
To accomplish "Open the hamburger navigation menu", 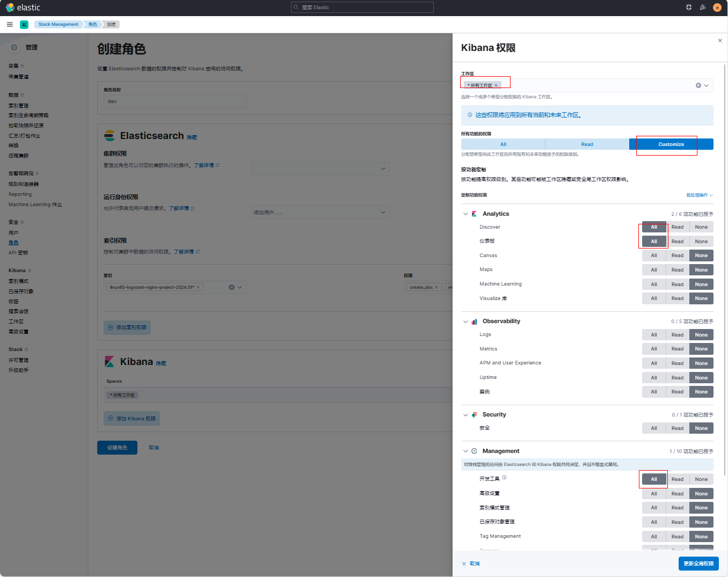I will click(x=10, y=24).
